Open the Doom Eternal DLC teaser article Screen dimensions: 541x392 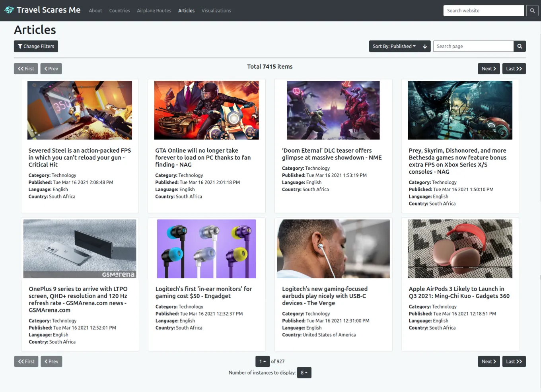tap(332, 154)
